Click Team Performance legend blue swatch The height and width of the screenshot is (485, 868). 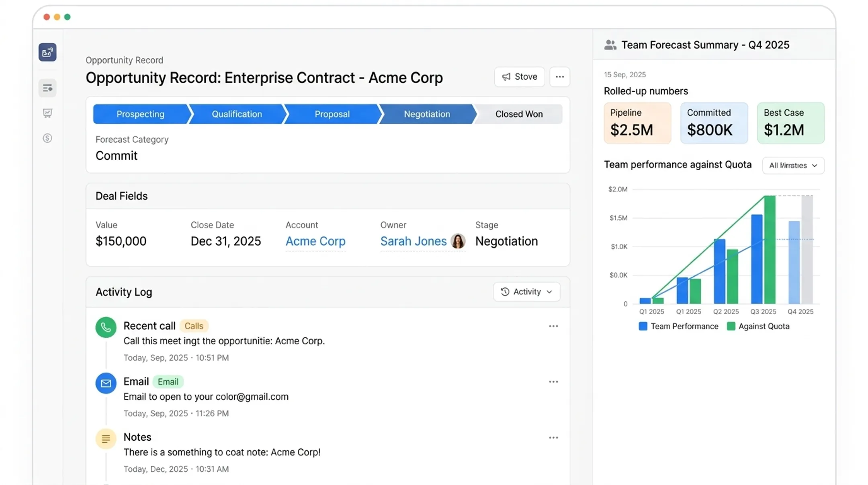click(x=643, y=327)
